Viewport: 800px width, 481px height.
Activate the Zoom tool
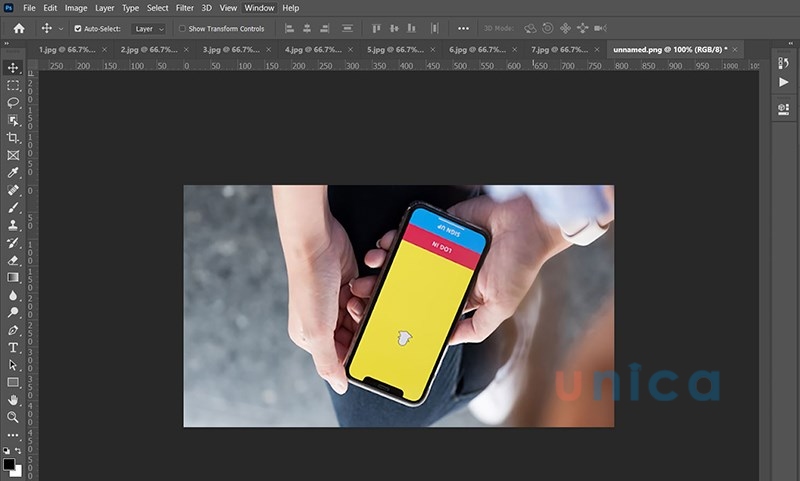[13, 417]
